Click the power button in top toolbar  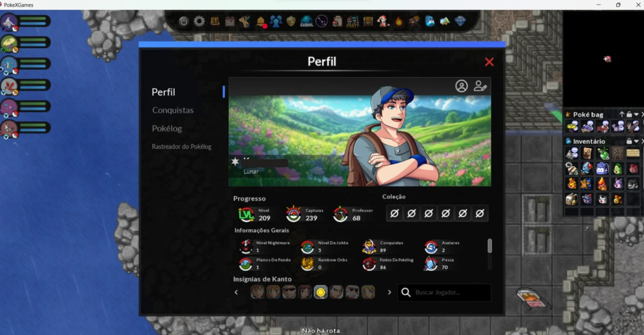pos(184,22)
